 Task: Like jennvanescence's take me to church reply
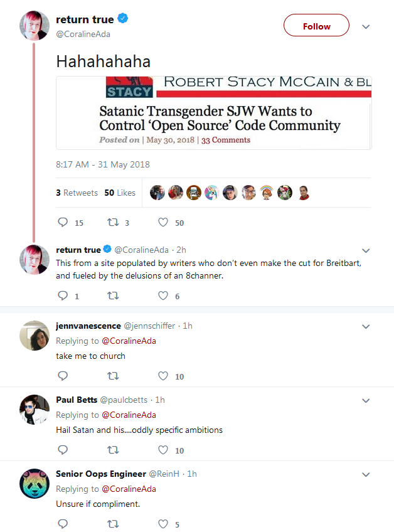[163, 376]
